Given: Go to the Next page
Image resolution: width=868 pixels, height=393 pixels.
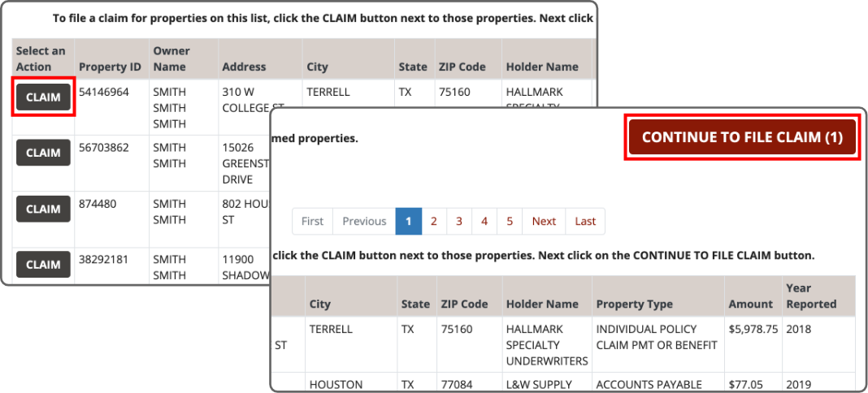Looking at the screenshot, I should pos(544,221).
